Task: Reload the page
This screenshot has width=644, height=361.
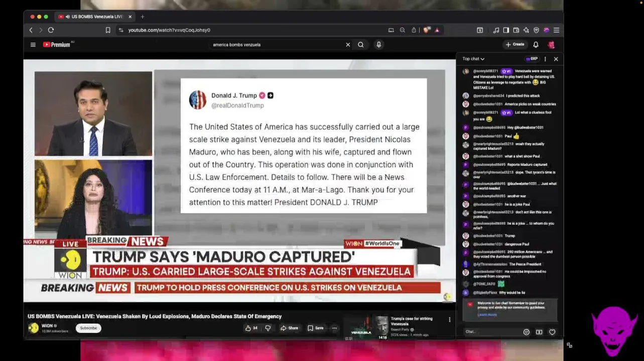Action: pyautogui.click(x=51, y=30)
